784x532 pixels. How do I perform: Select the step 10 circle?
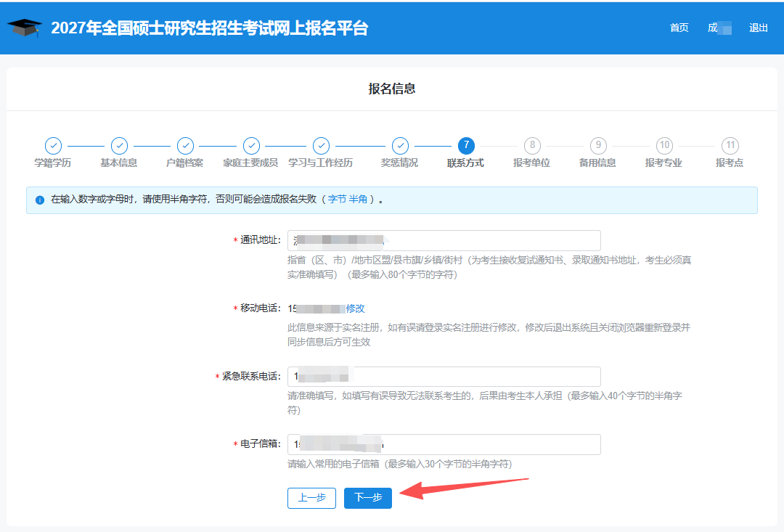point(664,146)
